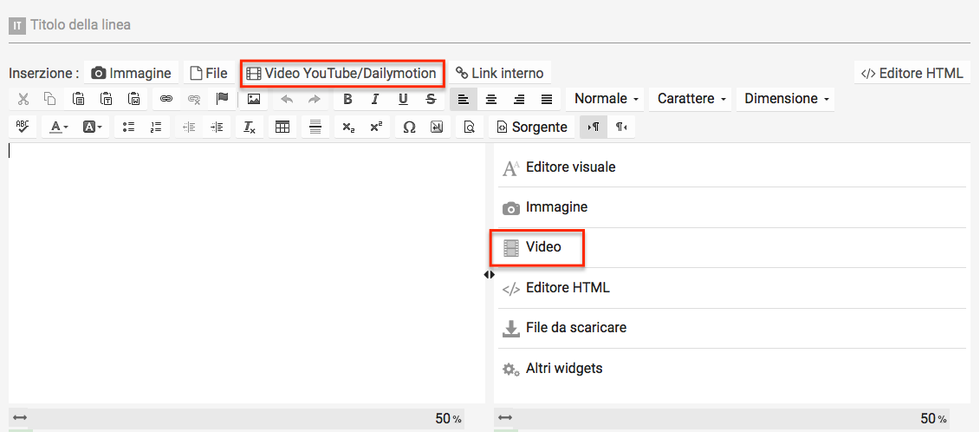Toggle italic text style
The width and height of the screenshot is (980, 432).
pyautogui.click(x=375, y=99)
